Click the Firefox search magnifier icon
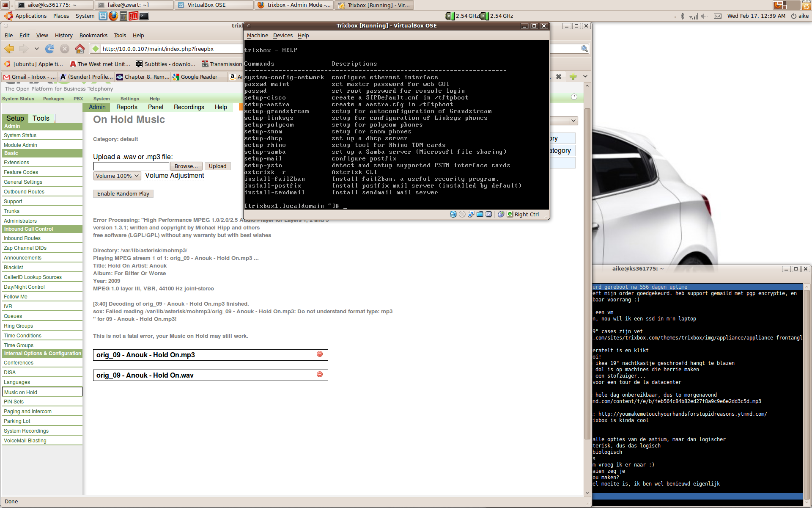The image size is (812, 508). (584, 49)
